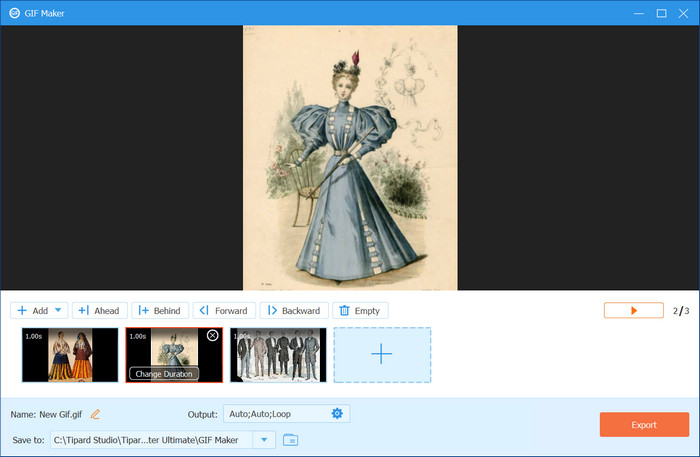Screen dimensions: 700x457
Task: Move the selected frame Backward
Action: [x=294, y=311]
